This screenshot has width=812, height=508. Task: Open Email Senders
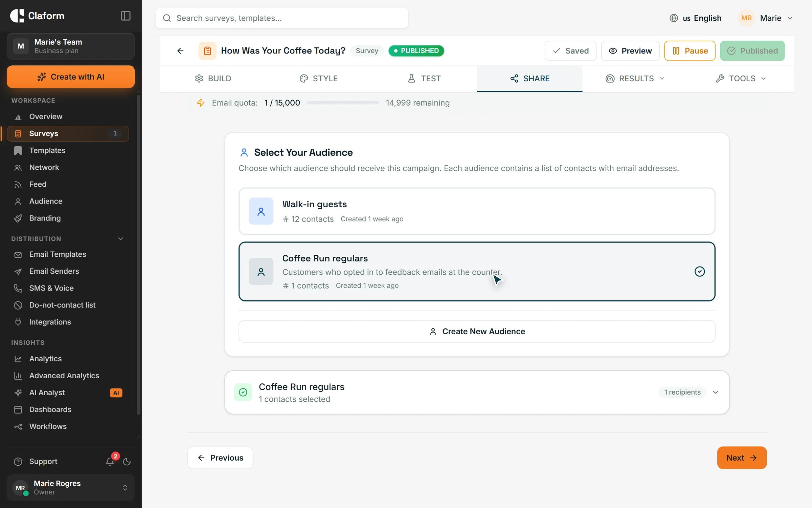68,271
